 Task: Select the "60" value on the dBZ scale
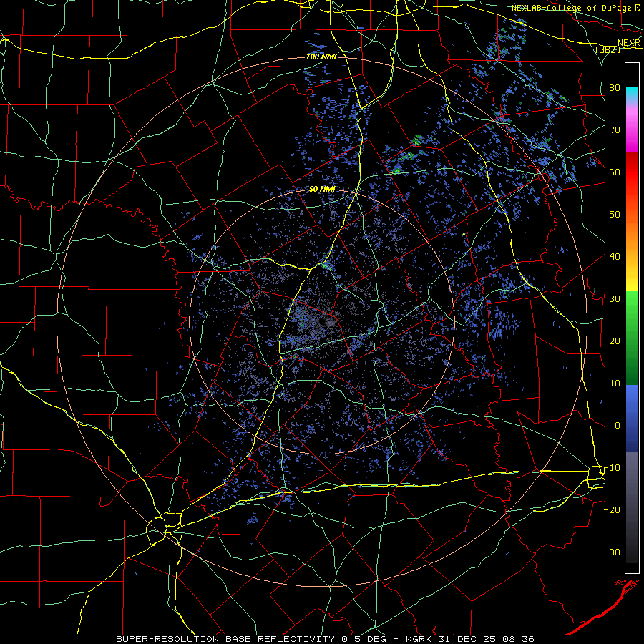coord(615,172)
